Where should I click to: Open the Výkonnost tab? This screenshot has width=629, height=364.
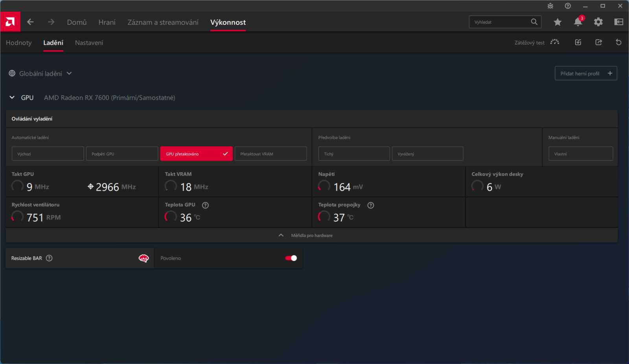coord(228,22)
